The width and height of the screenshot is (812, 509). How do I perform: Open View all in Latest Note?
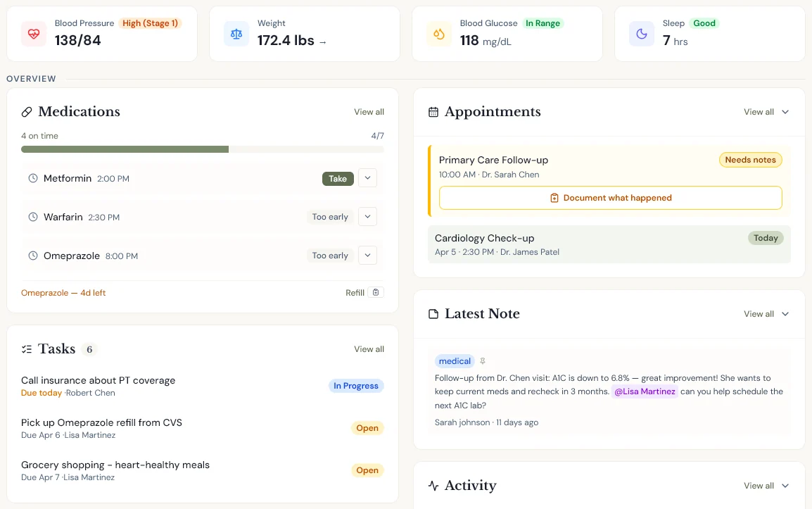[759, 314]
